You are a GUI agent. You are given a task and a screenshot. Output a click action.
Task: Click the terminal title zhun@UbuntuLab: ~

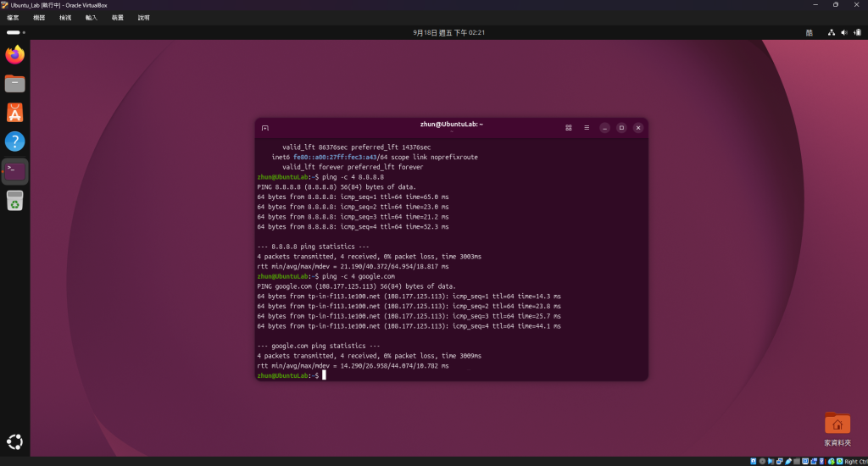click(x=451, y=124)
